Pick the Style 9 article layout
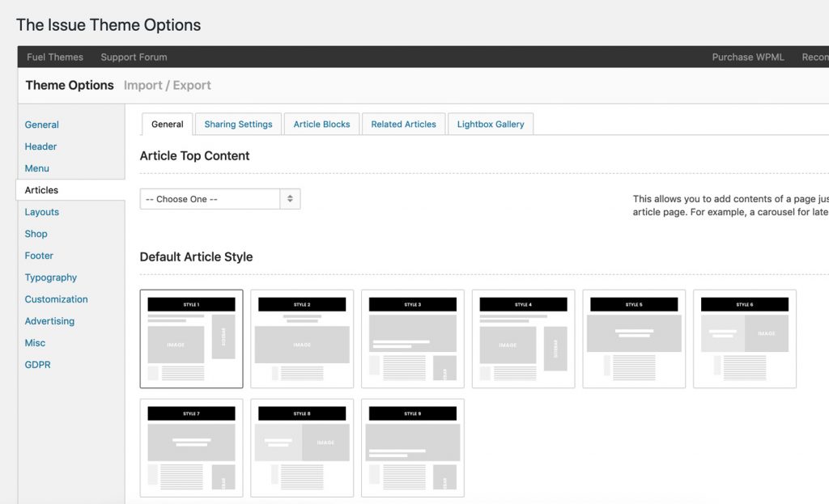 [x=413, y=447]
